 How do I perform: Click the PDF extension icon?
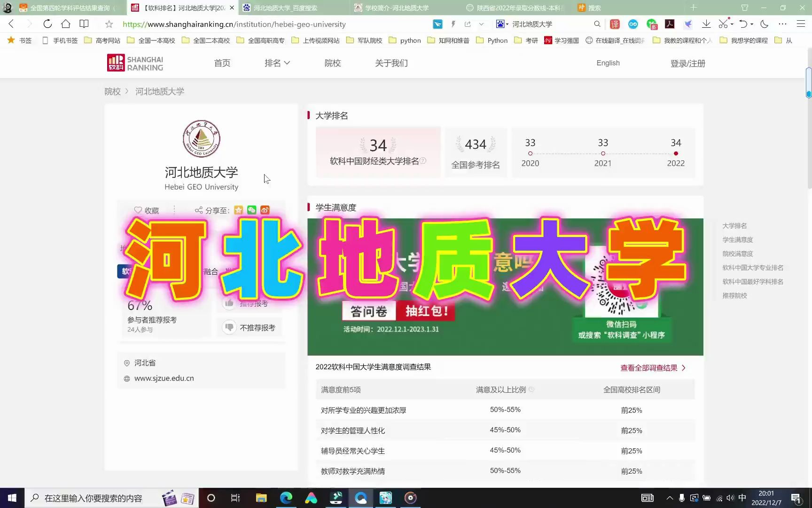(x=670, y=24)
